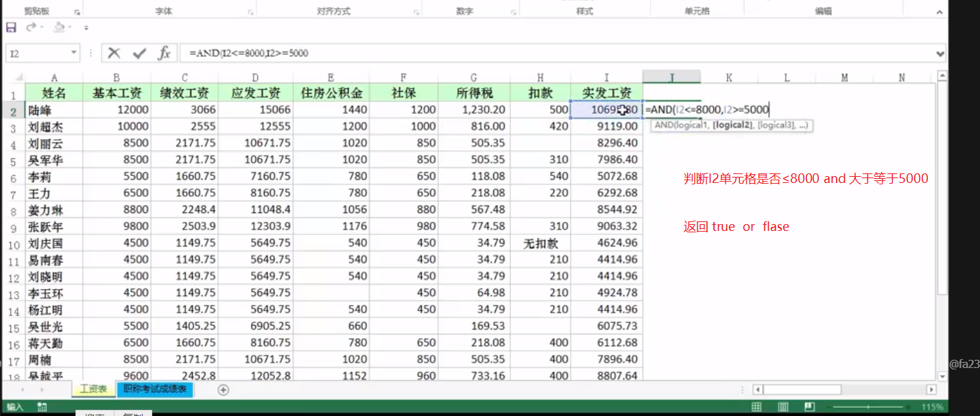
Task: Open the Redo history dropdown arrow
Action: point(41,27)
